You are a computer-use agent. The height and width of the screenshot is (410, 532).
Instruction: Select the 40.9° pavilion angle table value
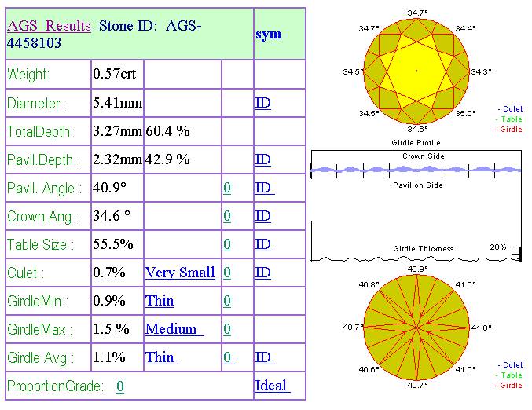(109, 187)
